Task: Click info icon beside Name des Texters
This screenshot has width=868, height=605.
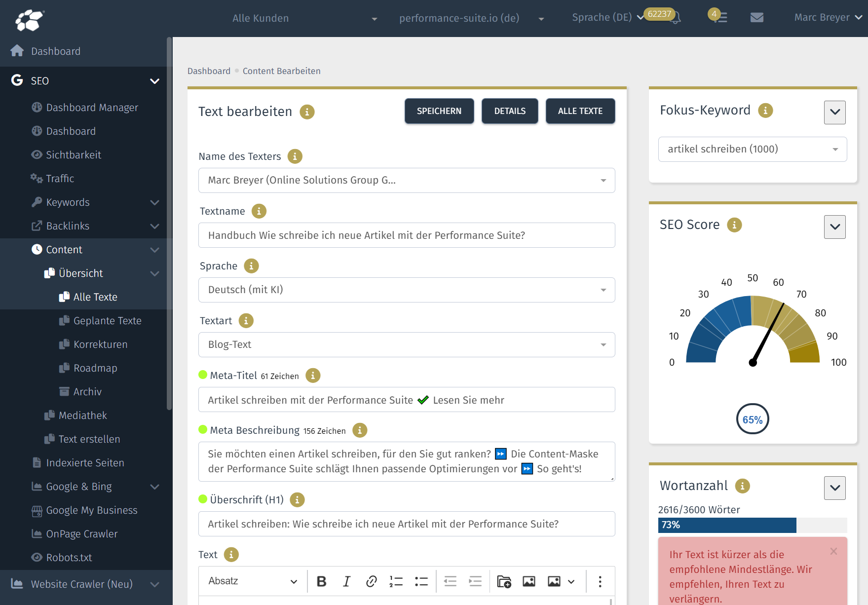Action: click(x=295, y=156)
